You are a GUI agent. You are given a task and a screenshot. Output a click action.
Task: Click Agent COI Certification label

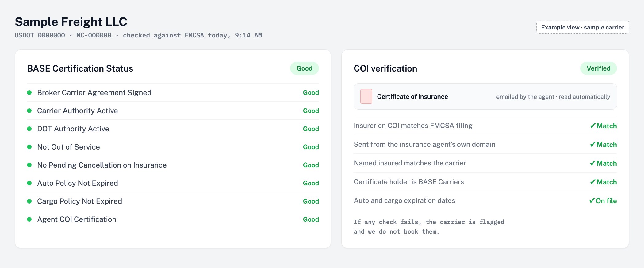click(77, 219)
